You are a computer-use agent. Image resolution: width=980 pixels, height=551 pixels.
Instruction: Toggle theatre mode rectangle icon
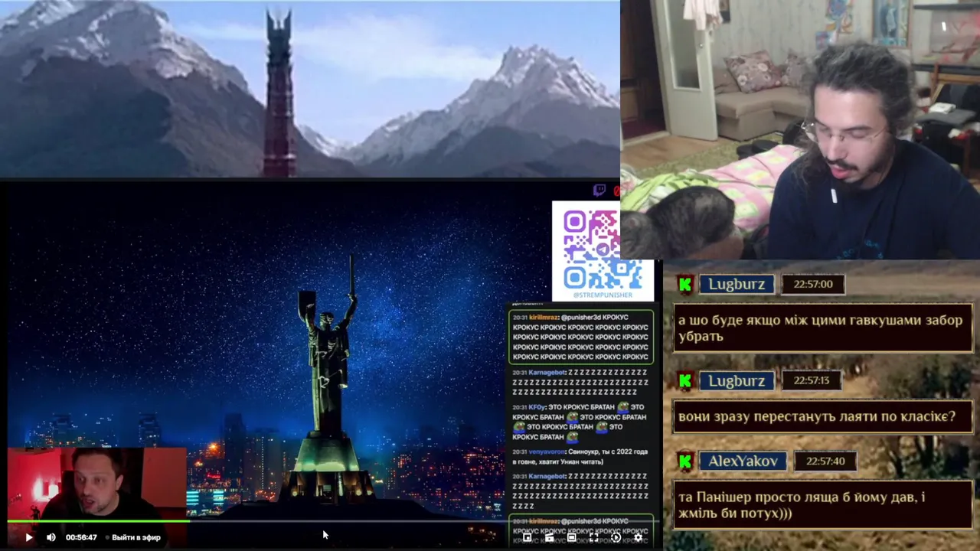571,537
